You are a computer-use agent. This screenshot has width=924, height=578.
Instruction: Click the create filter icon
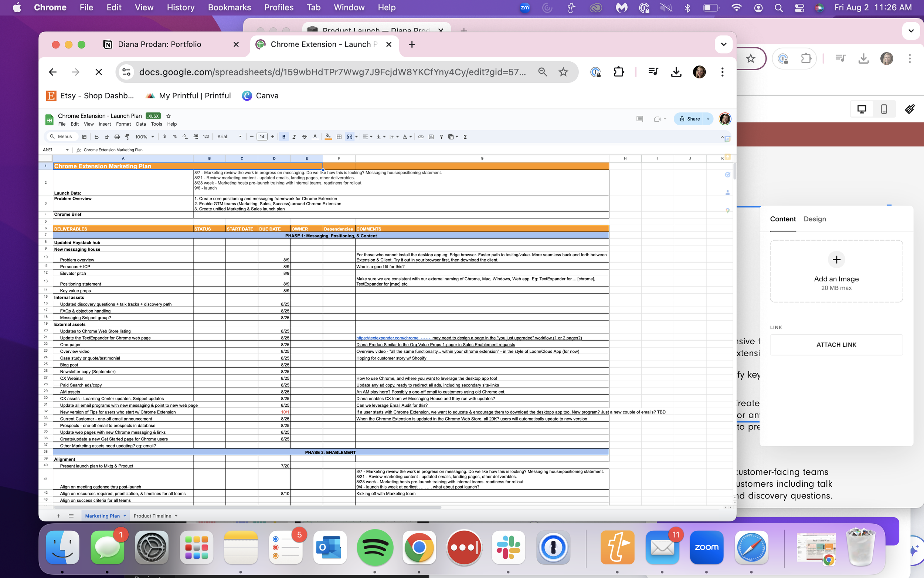tap(441, 137)
